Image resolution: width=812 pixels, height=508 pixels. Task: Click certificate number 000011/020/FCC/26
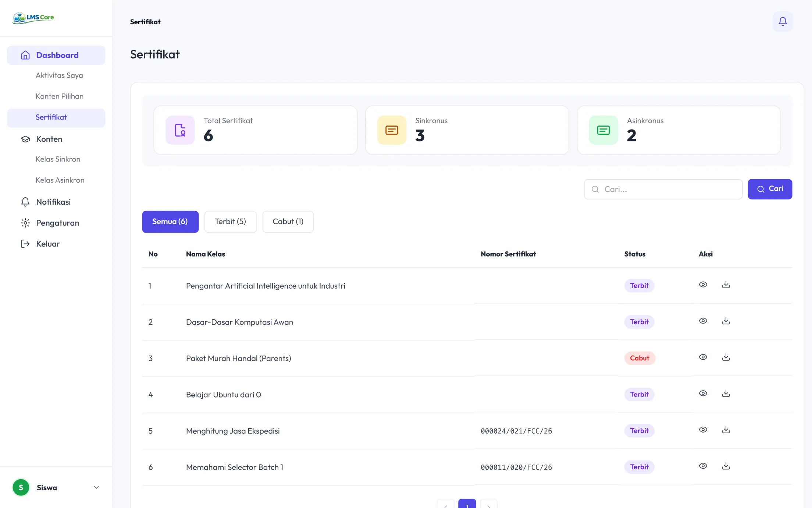[516, 468]
